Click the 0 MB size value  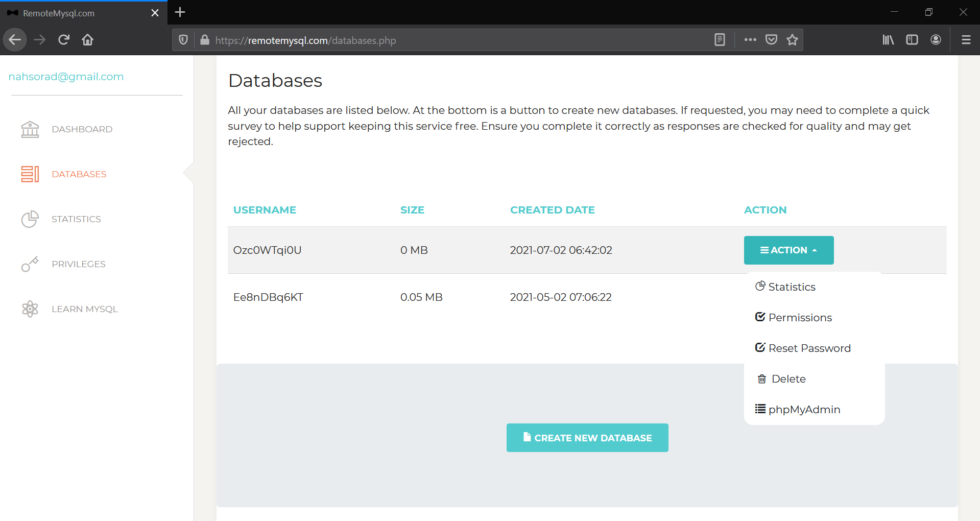(x=414, y=250)
